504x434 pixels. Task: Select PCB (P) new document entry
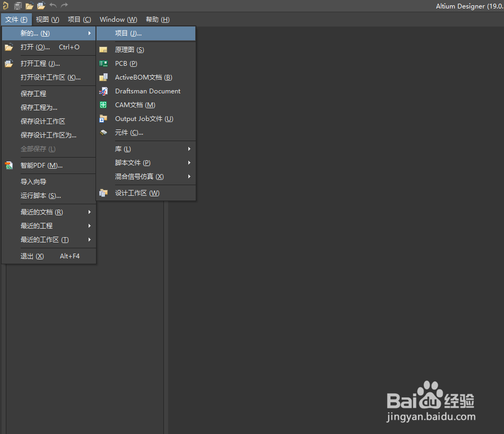click(146, 64)
